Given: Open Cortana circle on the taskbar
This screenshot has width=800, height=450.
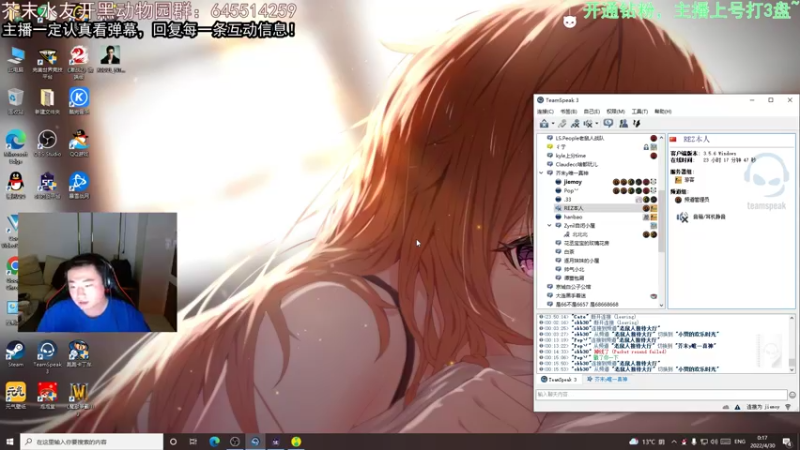Looking at the screenshot, I should 173,442.
